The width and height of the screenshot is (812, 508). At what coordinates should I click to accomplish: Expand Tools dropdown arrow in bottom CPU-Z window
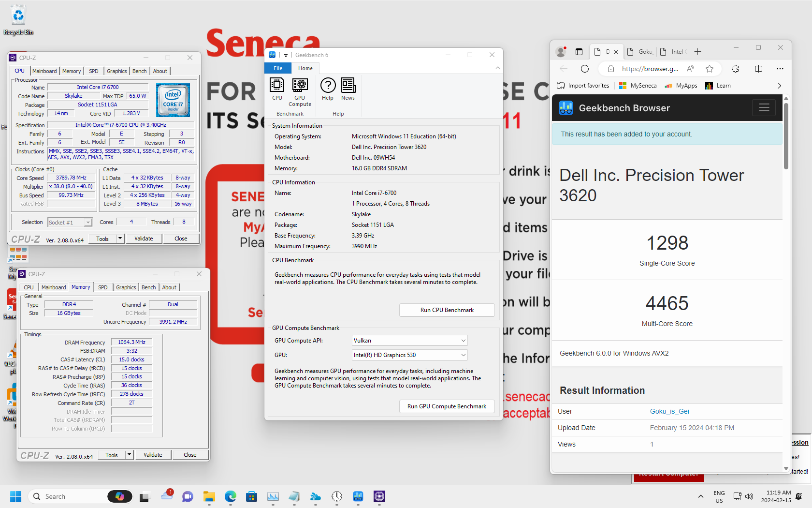click(129, 455)
